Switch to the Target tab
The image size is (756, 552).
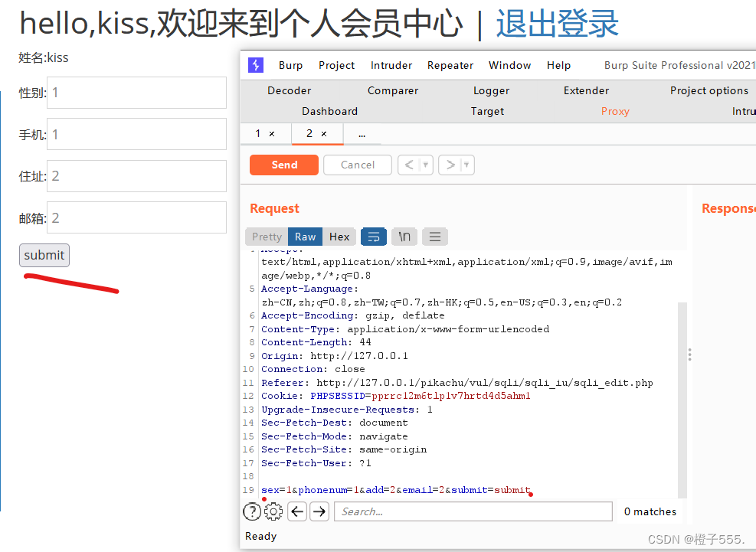coord(487,111)
